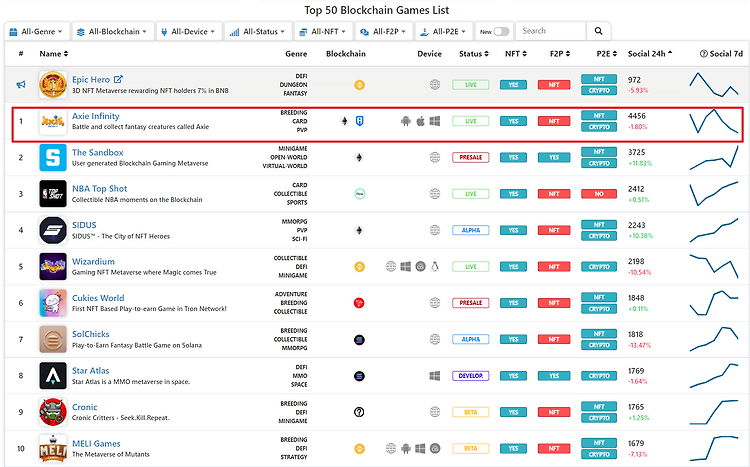Click the Axie Infinity logo thumbnail
The height and width of the screenshot is (467, 750).
[x=53, y=121]
